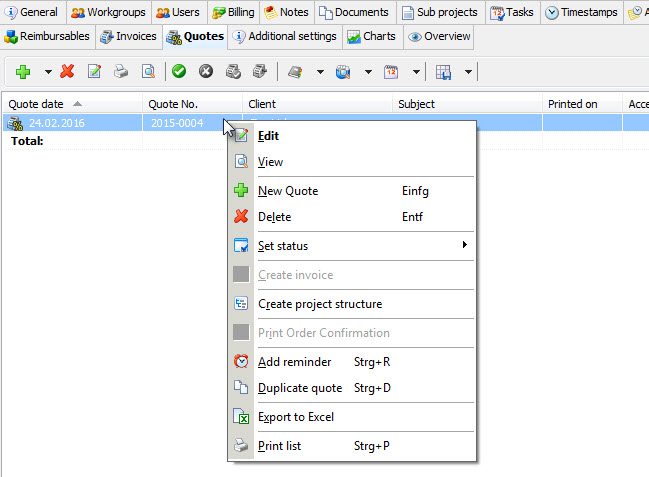Screen dimensions: 649x477
Task: Open the dropdown arrow beside the calendar icon
Action: 415,72
